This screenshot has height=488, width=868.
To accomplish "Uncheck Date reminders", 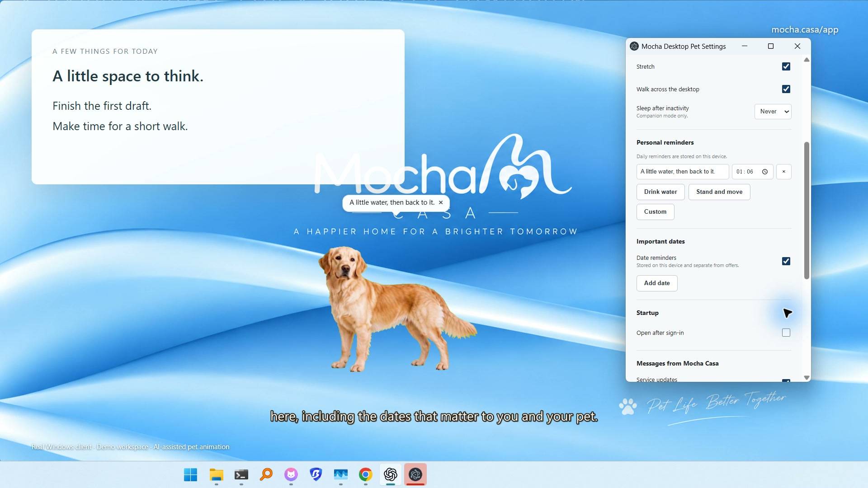I will (786, 261).
